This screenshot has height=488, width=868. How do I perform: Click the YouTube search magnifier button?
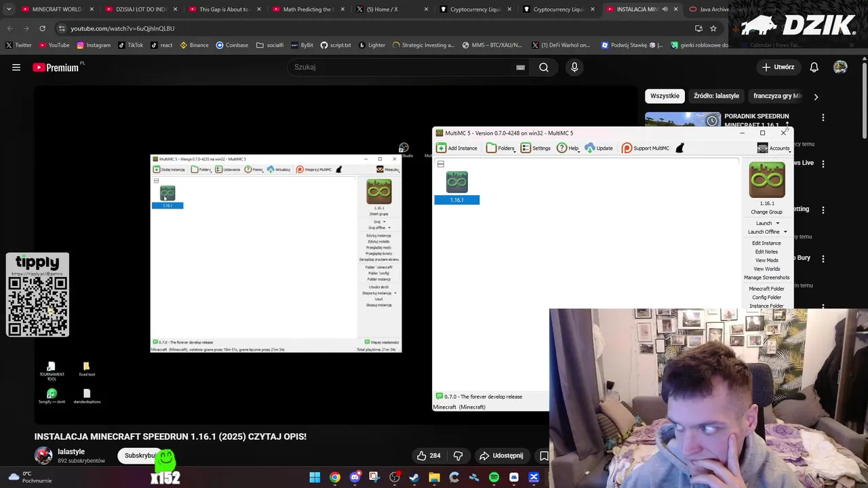point(544,67)
